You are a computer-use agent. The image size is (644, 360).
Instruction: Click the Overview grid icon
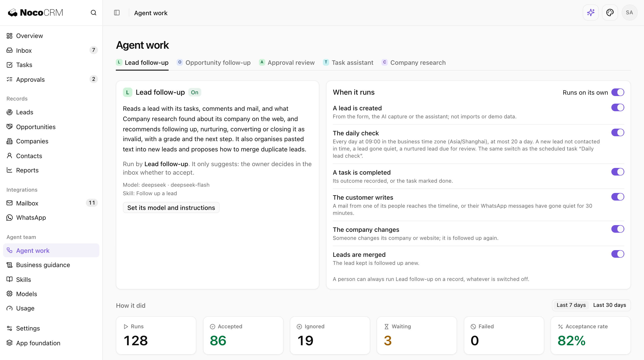pos(9,36)
